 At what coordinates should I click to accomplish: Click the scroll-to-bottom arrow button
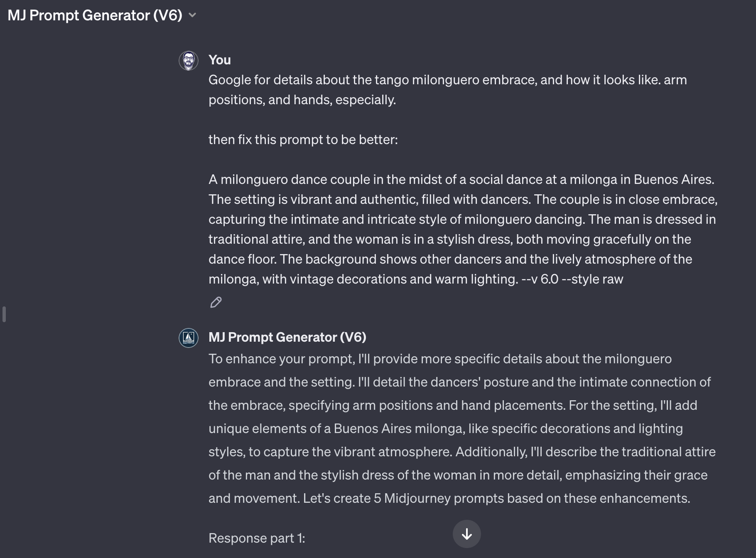coord(466,534)
